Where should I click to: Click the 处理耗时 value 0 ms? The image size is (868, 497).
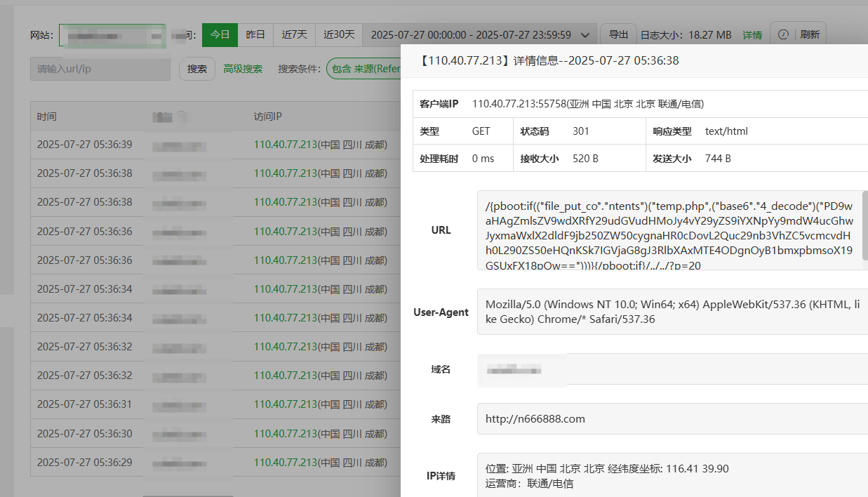(x=483, y=159)
